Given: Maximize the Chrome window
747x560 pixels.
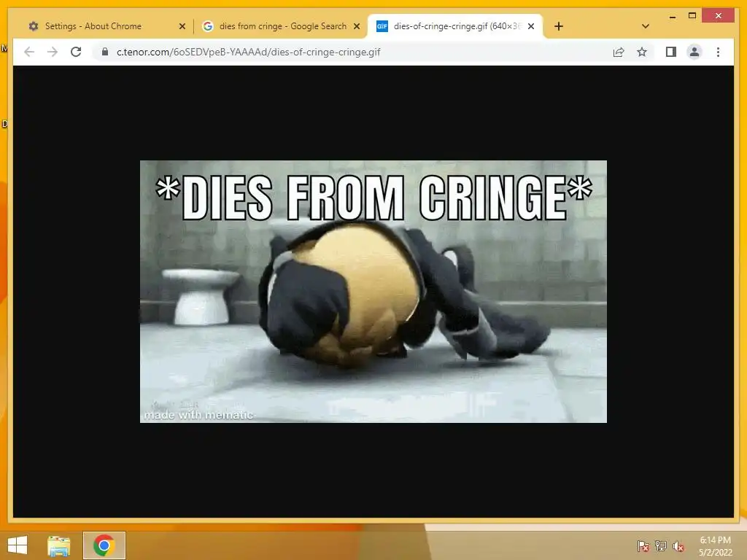Looking at the screenshot, I should point(692,16).
